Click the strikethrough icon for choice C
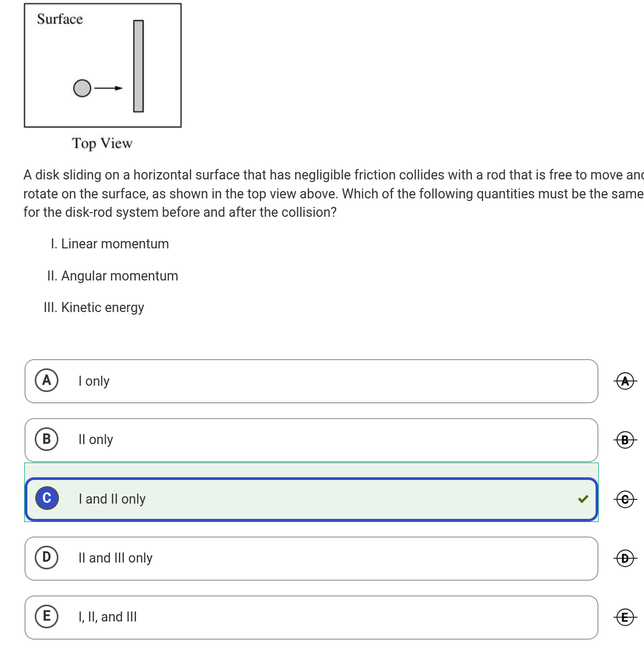644x662 pixels. pyautogui.click(x=625, y=499)
